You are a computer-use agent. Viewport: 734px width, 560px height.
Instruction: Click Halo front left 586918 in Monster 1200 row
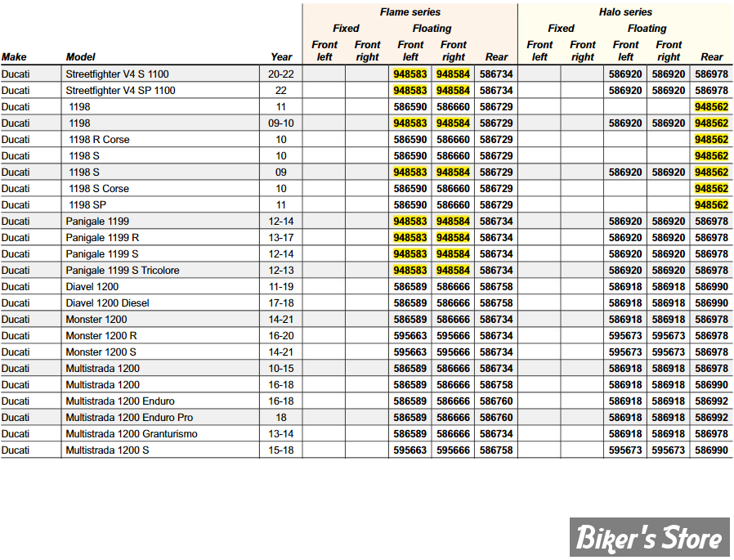tap(625, 320)
